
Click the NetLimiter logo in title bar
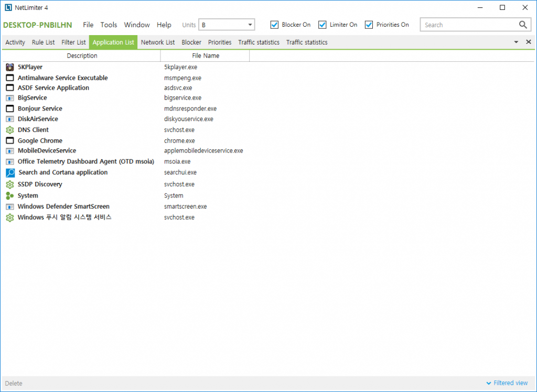coord(8,7)
